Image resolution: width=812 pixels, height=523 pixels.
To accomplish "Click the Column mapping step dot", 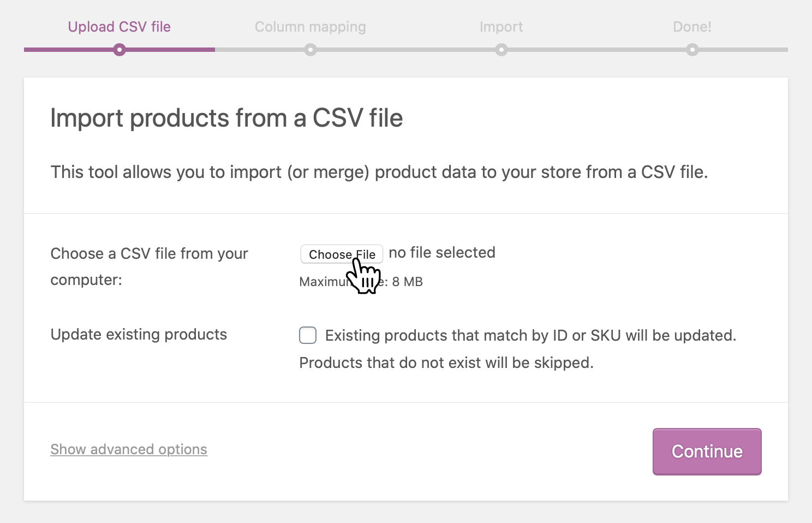I will pyautogui.click(x=311, y=50).
